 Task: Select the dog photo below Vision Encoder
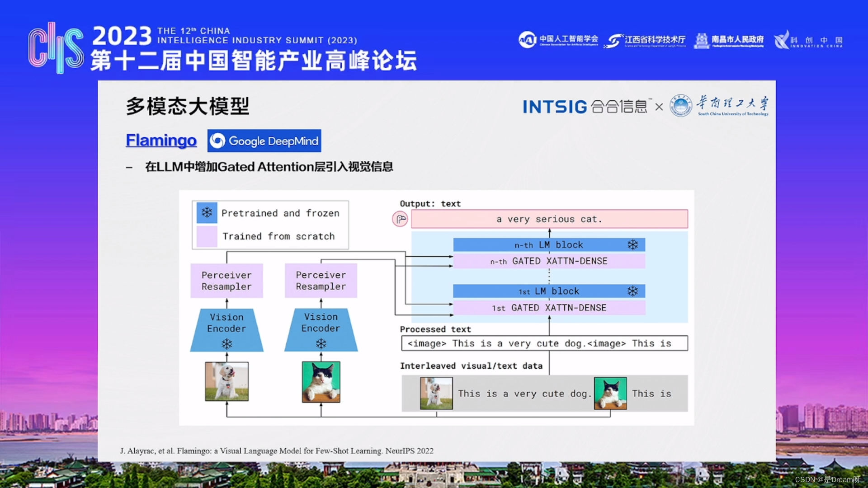point(226,381)
